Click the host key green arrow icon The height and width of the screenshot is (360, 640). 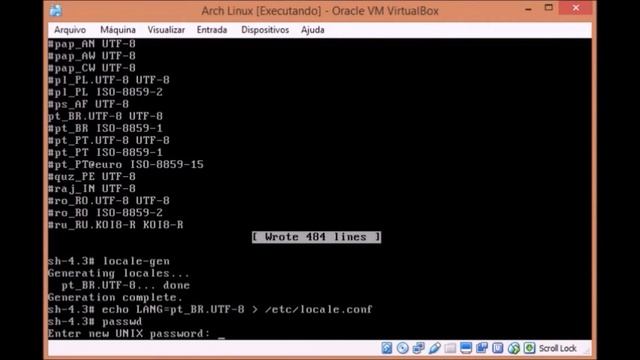tap(529, 348)
